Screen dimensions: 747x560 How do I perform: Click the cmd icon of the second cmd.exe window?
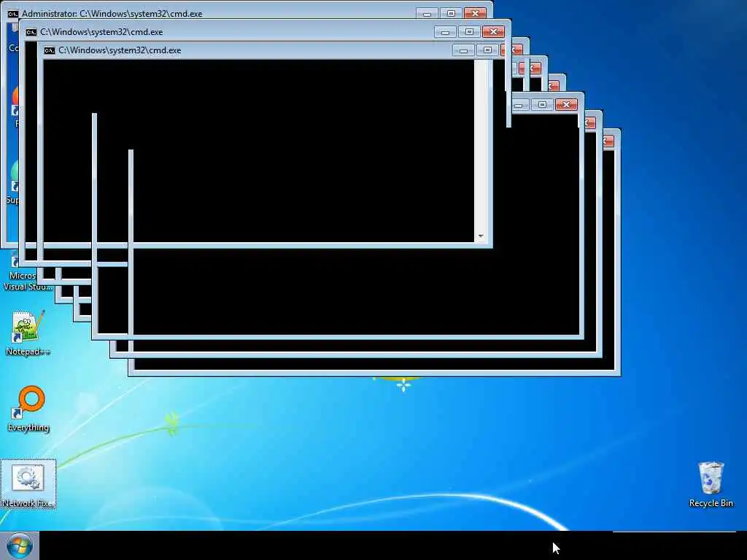[x=31, y=32]
